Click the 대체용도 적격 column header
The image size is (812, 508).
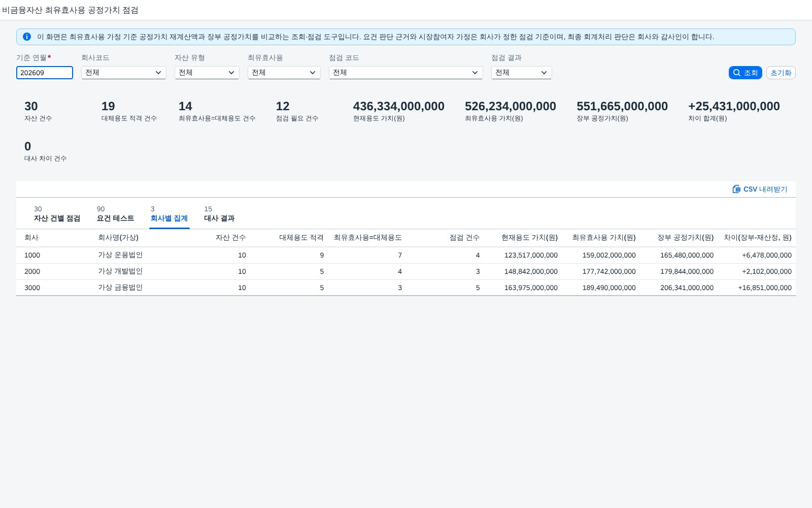point(301,238)
